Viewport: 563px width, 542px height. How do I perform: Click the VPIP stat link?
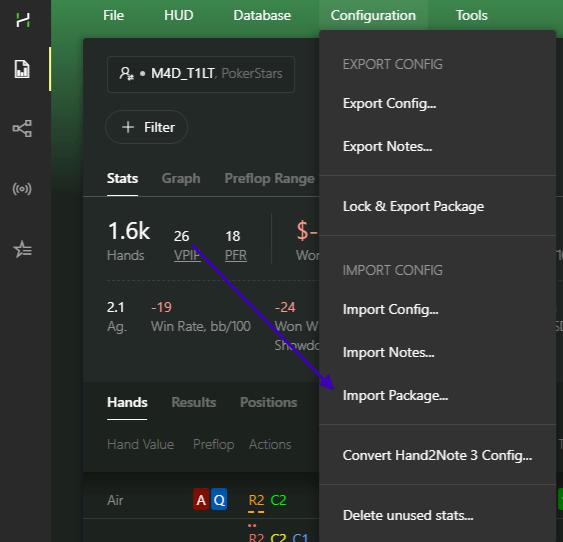coord(187,255)
